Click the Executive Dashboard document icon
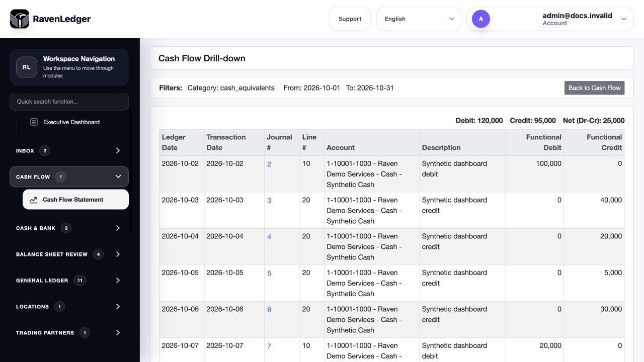The image size is (644, 362). [34, 122]
